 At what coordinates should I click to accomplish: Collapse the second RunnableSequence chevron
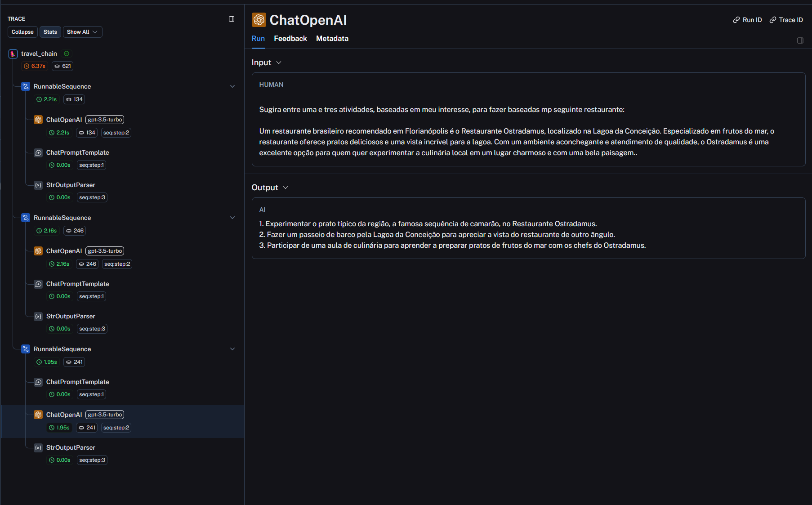[232, 218]
